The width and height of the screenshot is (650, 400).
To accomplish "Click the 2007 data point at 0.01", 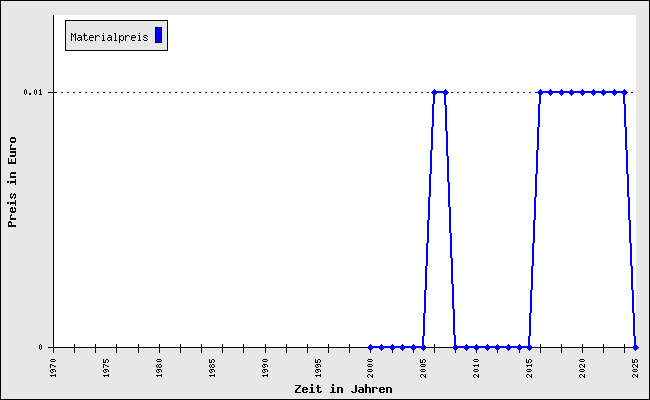I will 445,92.
